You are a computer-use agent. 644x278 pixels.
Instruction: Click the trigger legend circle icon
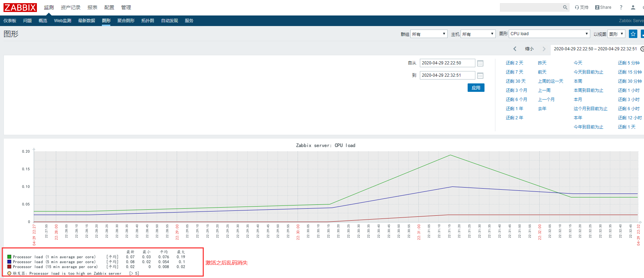click(9, 273)
